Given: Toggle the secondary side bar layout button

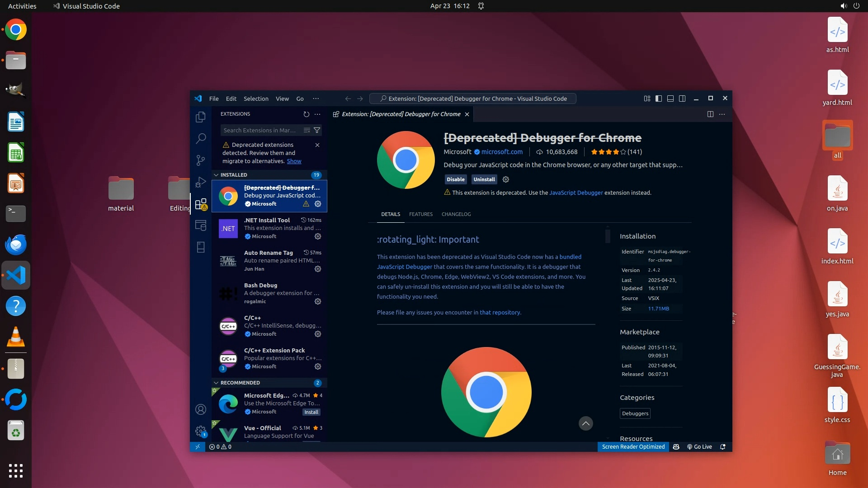Looking at the screenshot, I should click(x=682, y=99).
